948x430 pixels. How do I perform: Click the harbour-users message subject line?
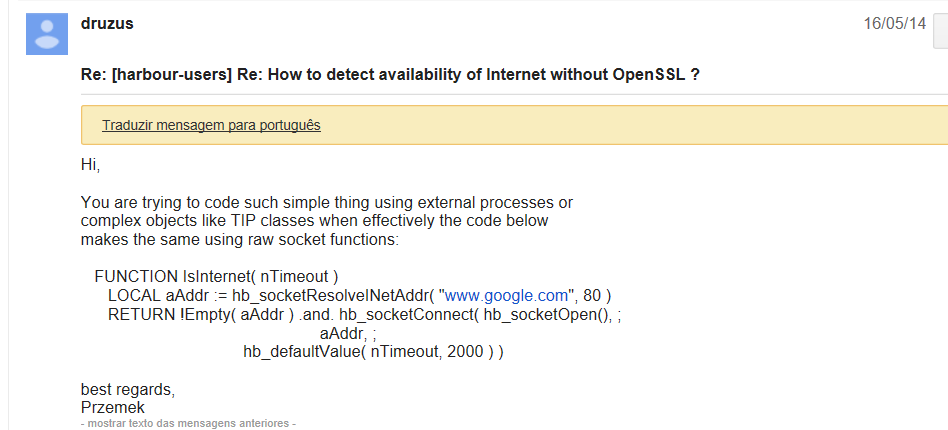(x=389, y=76)
